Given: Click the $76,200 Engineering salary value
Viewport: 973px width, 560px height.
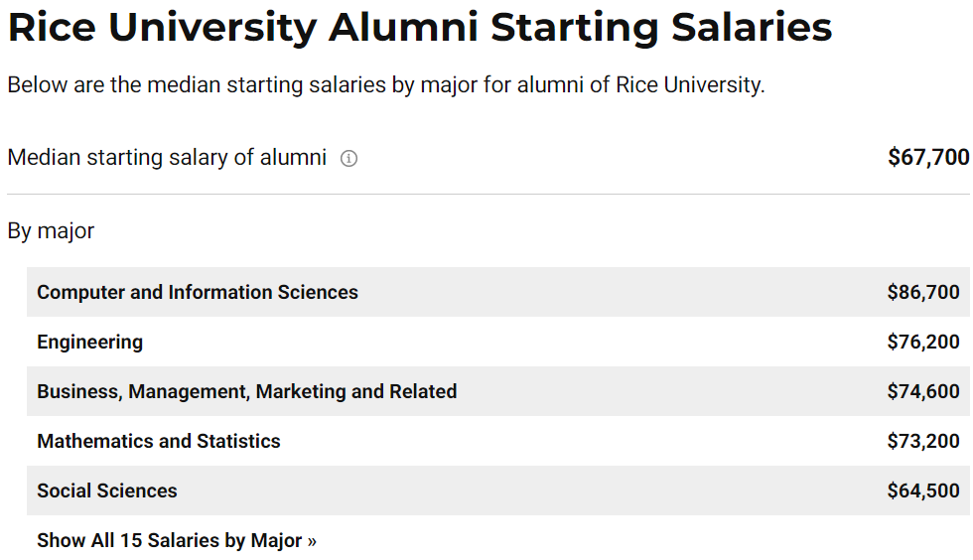Looking at the screenshot, I should tap(923, 342).
